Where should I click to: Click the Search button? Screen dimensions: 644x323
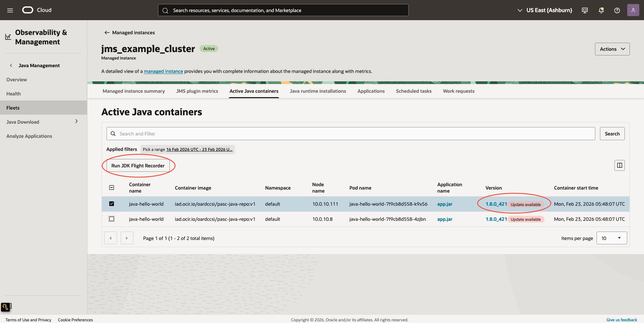tap(612, 134)
